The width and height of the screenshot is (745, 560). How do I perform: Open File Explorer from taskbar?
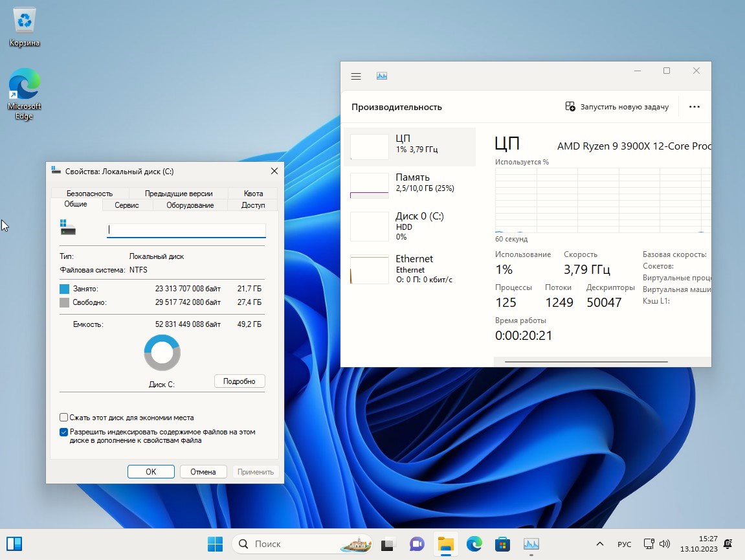pos(445,544)
